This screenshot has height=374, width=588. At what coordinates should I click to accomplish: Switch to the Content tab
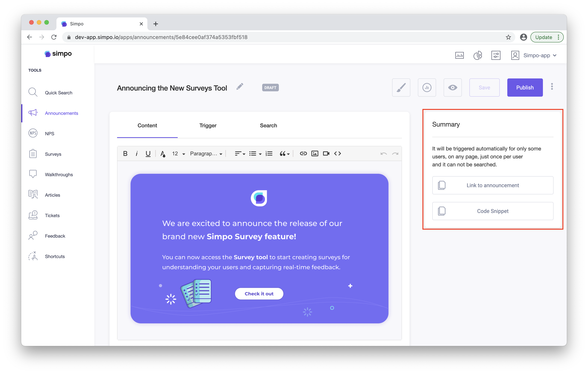coord(147,126)
